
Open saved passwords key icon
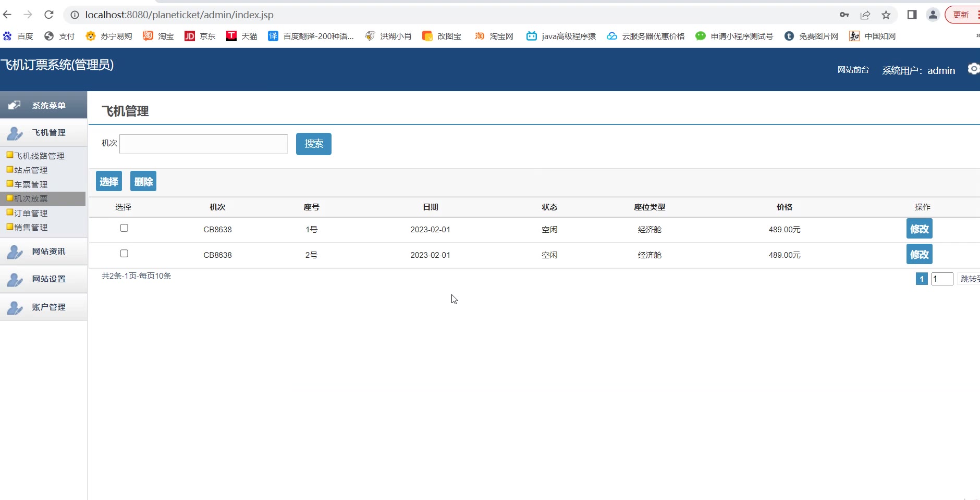coord(844,15)
